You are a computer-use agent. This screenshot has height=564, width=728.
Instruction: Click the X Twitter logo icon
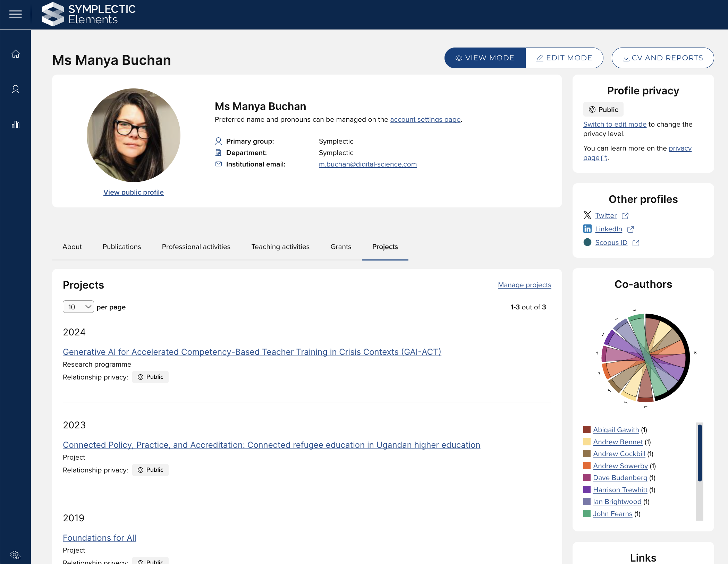(x=587, y=215)
